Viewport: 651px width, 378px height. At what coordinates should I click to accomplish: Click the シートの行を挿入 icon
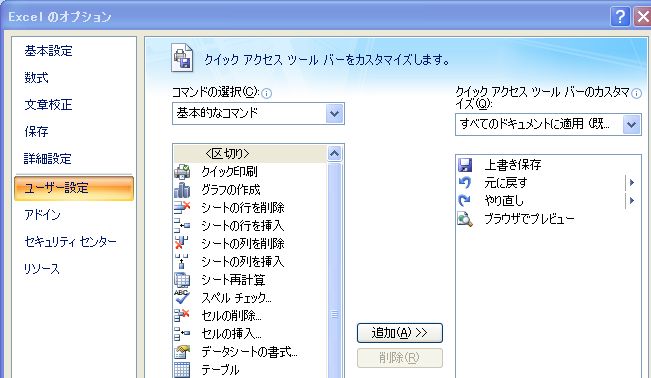tap(182, 226)
